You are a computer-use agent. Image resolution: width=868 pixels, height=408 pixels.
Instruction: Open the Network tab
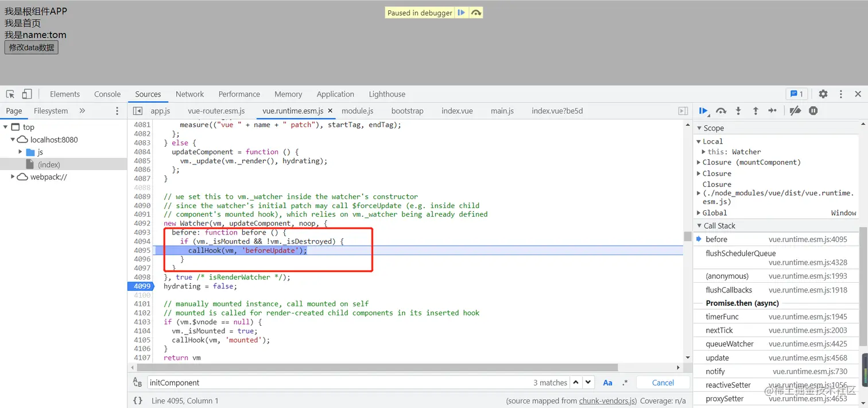pyautogui.click(x=189, y=94)
